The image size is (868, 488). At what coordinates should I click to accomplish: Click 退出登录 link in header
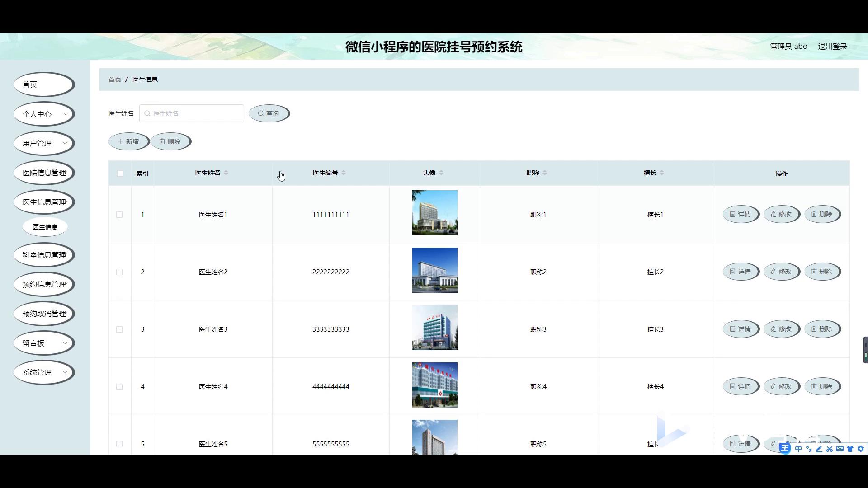(x=832, y=47)
